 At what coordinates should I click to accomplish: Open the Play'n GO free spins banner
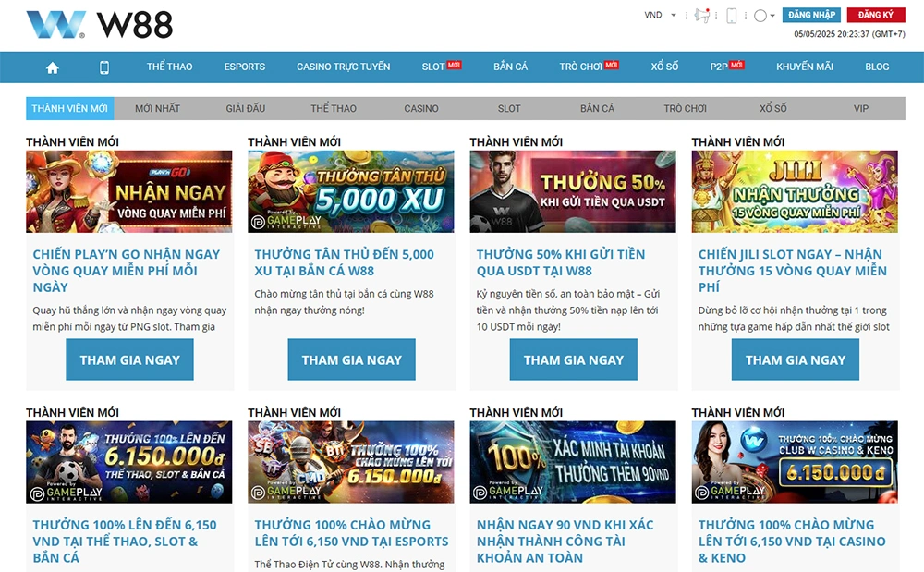point(129,191)
